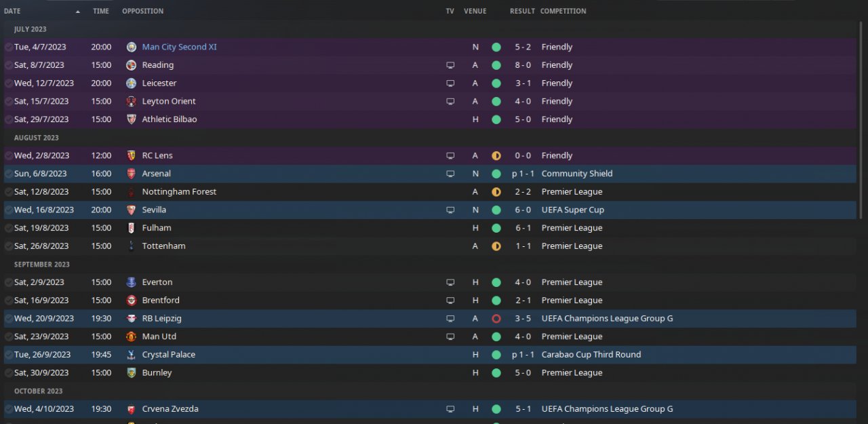
Task: Click the vertical scrollbar on the fixture list
Action: (861, 120)
